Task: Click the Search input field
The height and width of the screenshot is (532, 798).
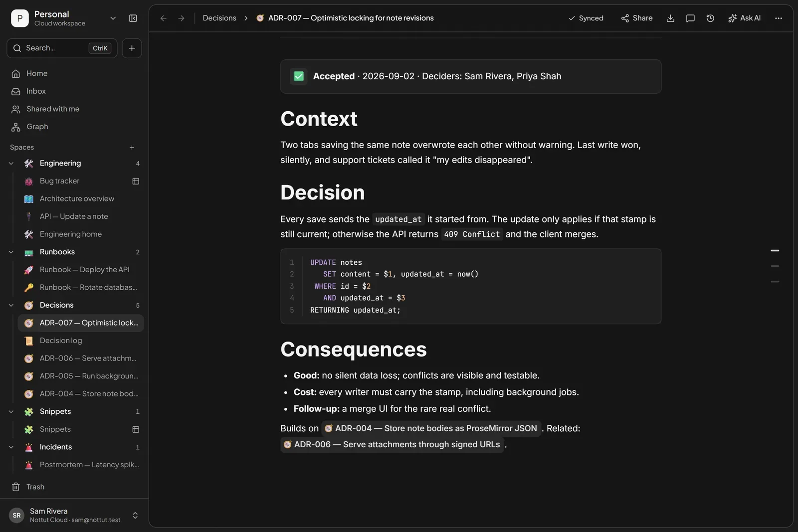Action: point(62,48)
